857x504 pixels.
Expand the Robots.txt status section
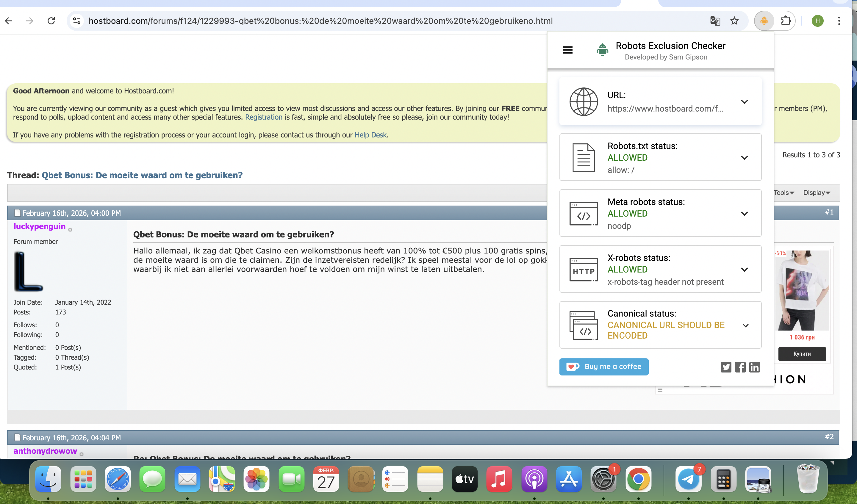pyautogui.click(x=745, y=158)
